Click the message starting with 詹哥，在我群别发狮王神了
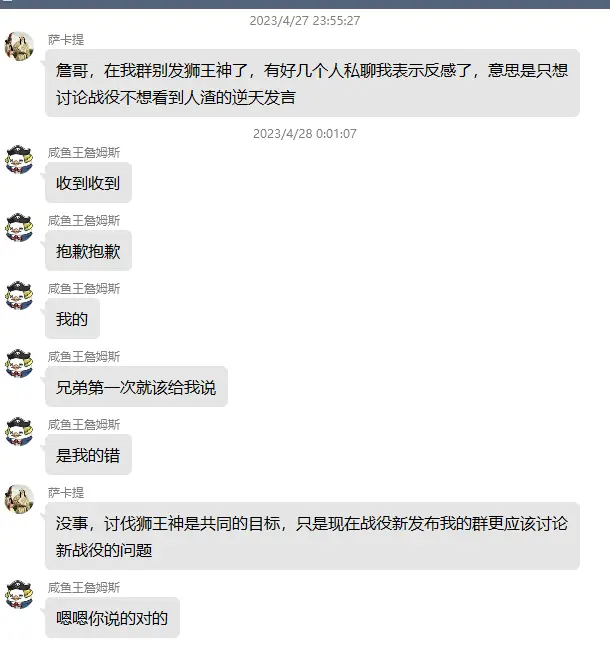Screen dimensions: 610x664 (312, 83)
